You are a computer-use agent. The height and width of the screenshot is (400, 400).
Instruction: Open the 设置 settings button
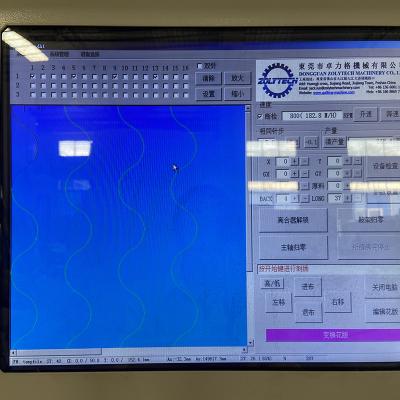(x=208, y=94)
